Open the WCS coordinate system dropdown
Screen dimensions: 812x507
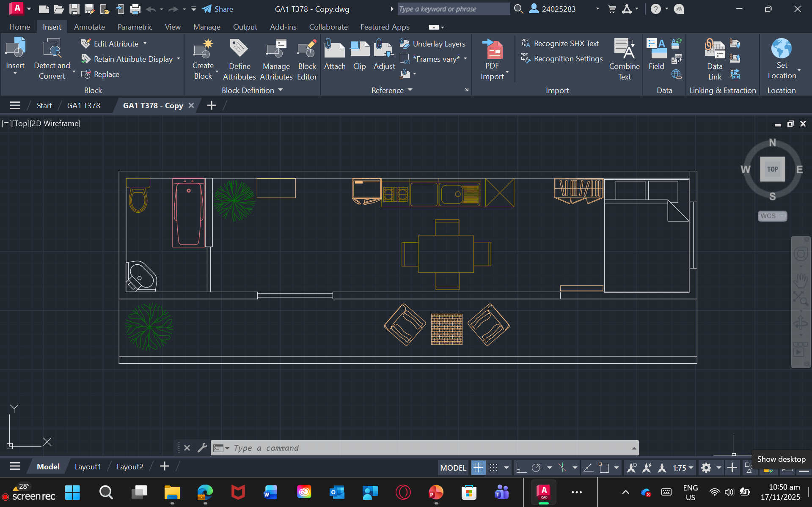click(x=772, y=216)
